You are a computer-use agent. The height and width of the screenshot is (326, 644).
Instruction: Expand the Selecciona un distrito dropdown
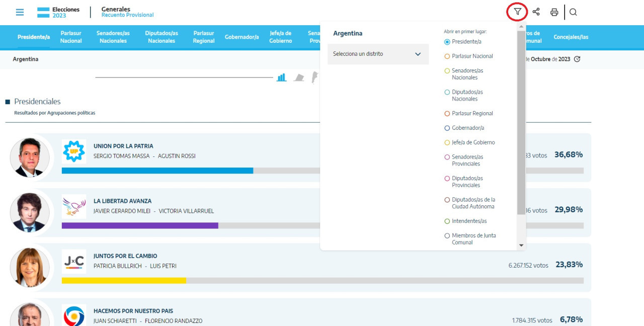[378, 54]
